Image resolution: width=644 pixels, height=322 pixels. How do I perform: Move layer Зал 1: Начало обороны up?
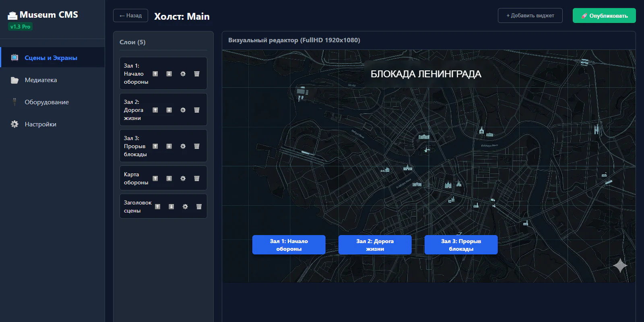click(x=155, y=74)
